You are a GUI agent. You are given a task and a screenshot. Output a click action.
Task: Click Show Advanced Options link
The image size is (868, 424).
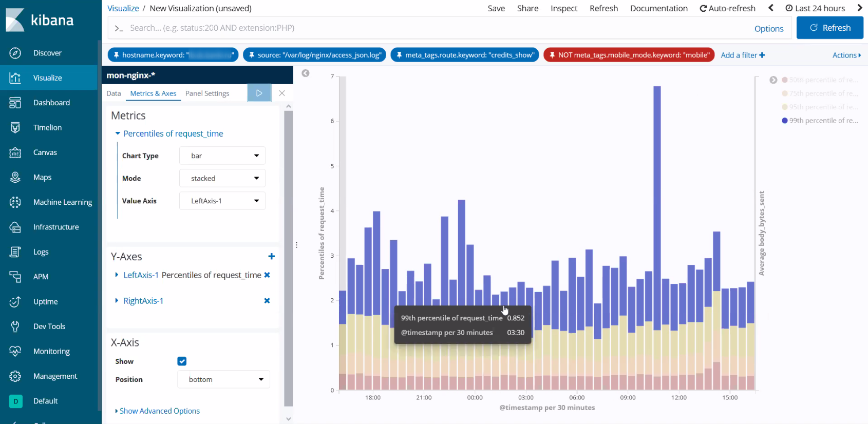159,411
